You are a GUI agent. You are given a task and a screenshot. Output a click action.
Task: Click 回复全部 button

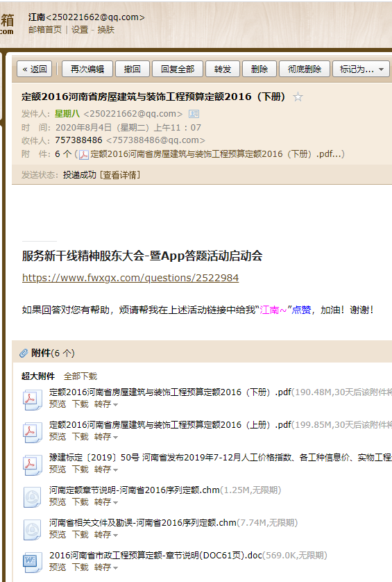pyautogui.click(x=178, y=69)
